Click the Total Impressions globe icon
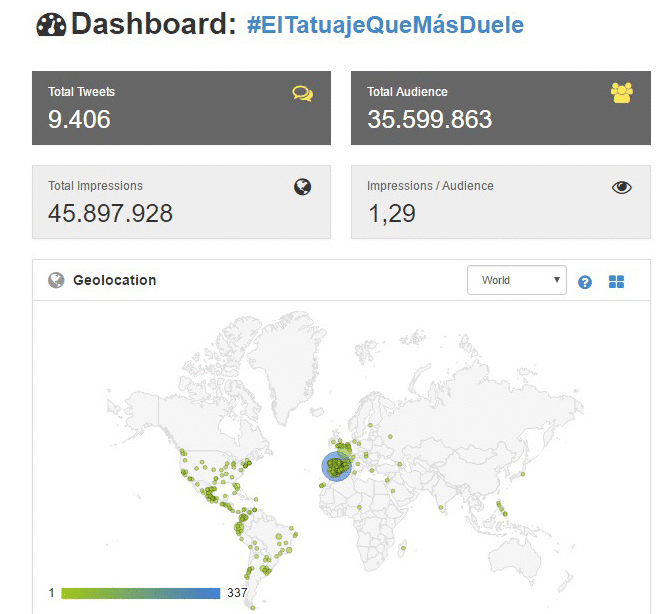 [x=302, y=187]
